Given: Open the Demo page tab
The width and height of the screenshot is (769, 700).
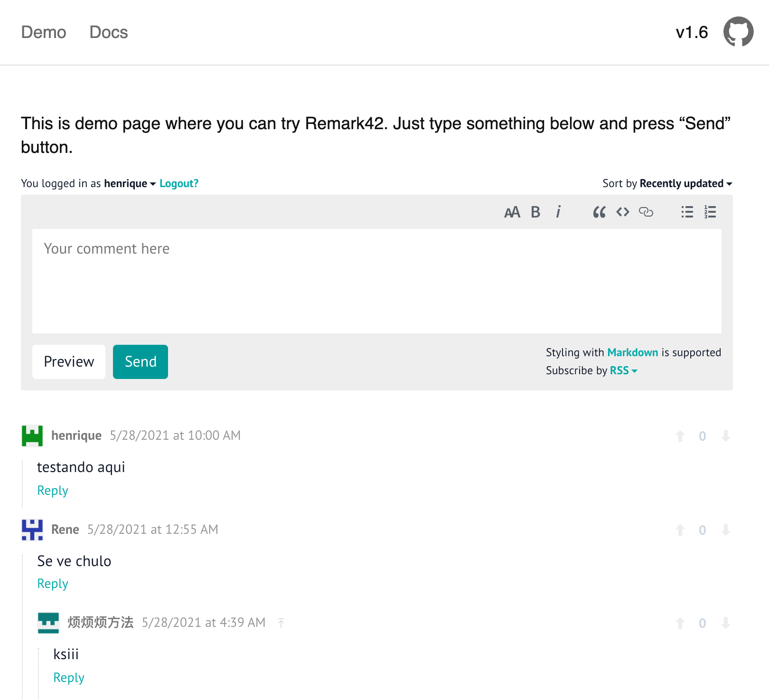Looking at the screenshot, I should pos(44,32).
